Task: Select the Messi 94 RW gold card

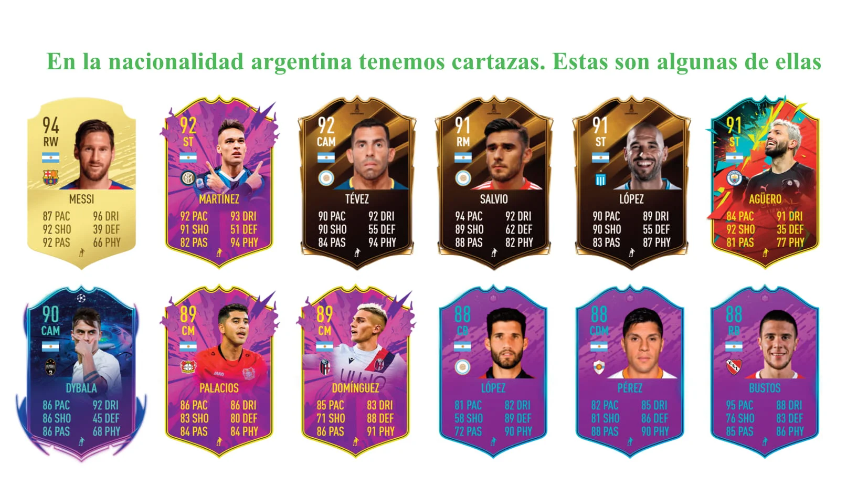Action: coord(81,184)
